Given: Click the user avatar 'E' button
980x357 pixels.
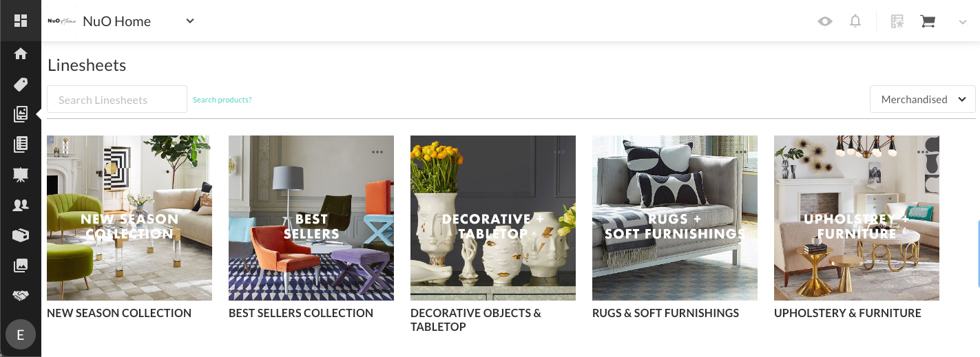Looking at the screenshot, I should (x=21, y=335).
